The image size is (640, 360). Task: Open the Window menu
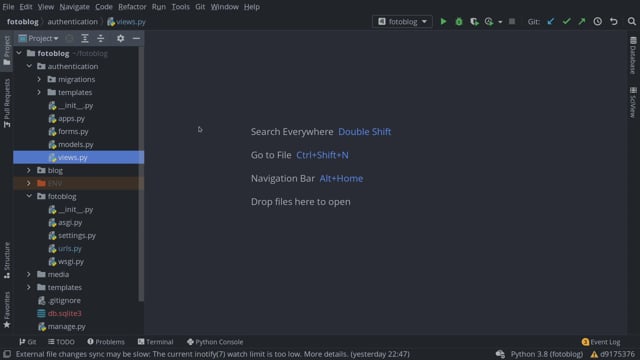tap(224, 7)
